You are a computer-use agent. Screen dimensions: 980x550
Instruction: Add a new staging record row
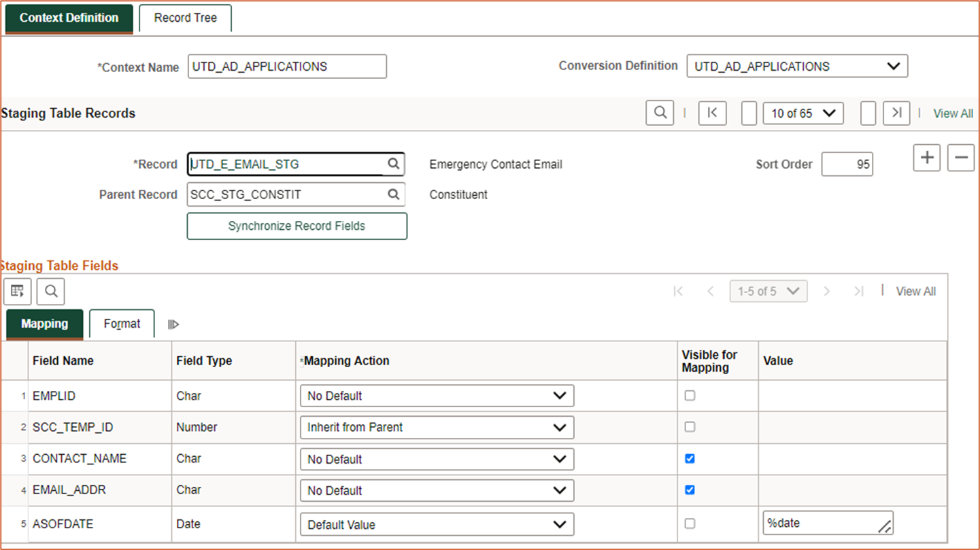(926, 158)
